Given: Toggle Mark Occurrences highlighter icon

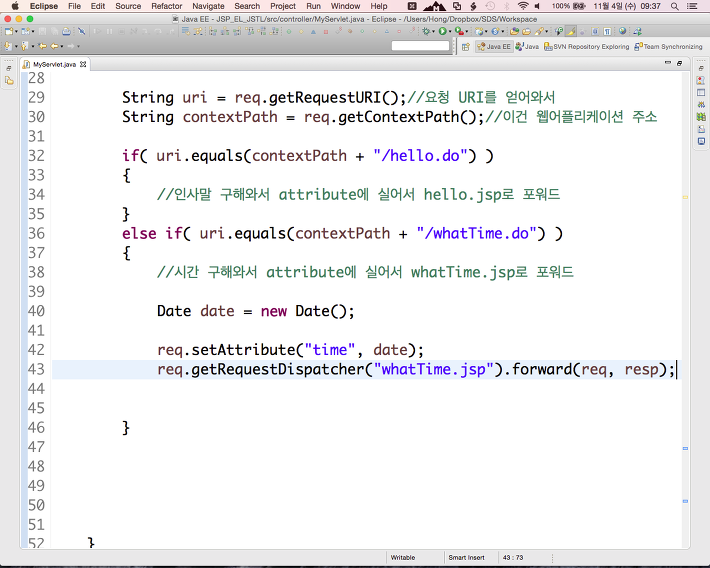Looking at the screenshot, I should 571,31.
